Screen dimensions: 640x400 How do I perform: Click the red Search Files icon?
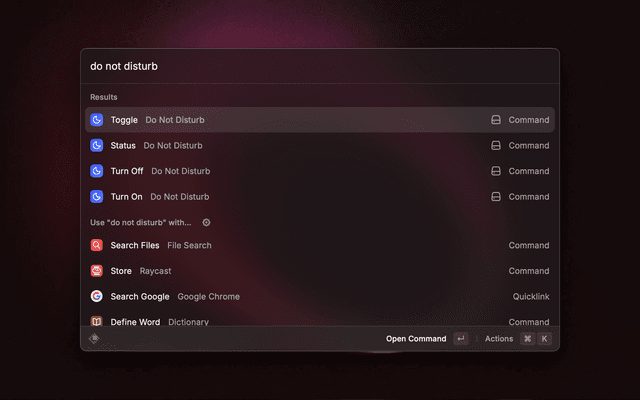point(97,245)
